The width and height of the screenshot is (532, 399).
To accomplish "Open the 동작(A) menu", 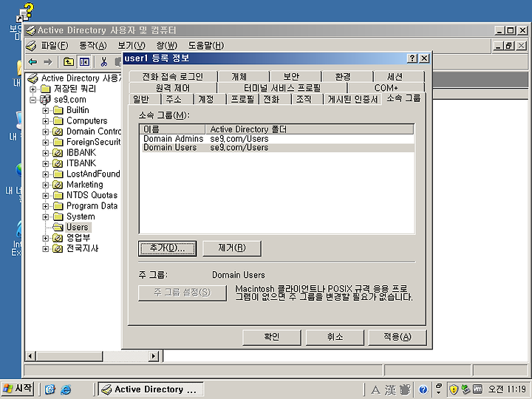I will 93,46.
